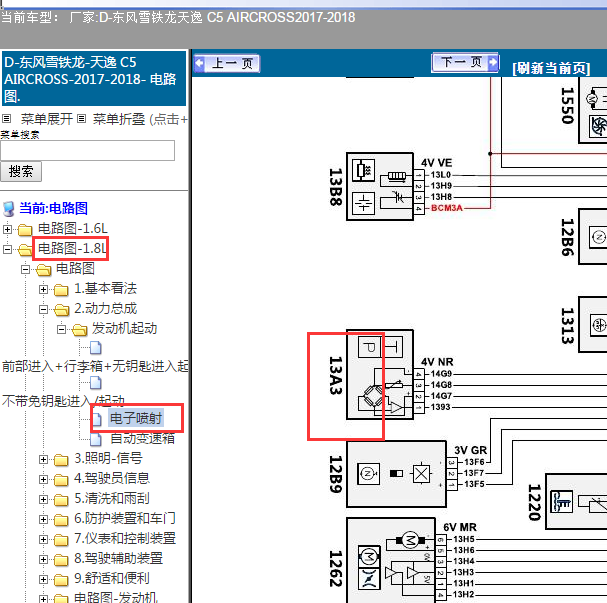Click 菜单折叠 to collapse all menus

pyautogui.click(x=118, y=119)
